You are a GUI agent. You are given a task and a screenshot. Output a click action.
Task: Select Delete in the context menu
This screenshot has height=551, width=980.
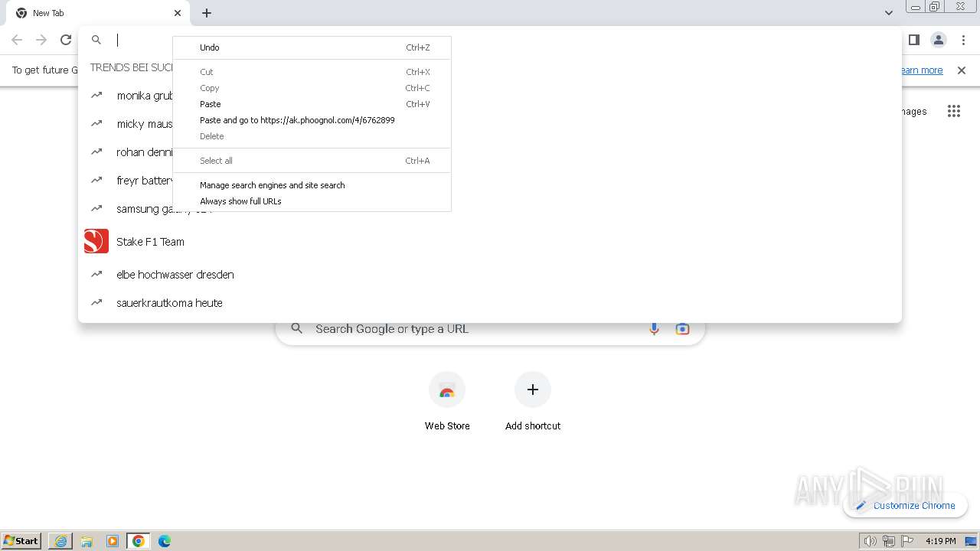[x=312, y=136]
